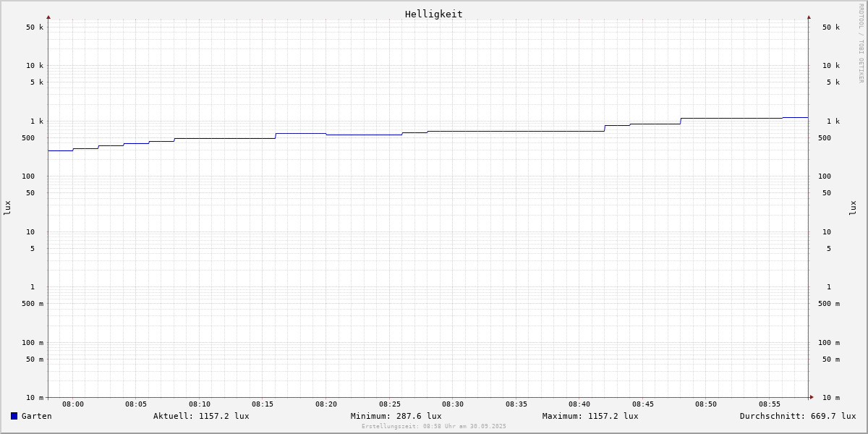
Task: Click the blue Garten legend color square
Action: 14,416
